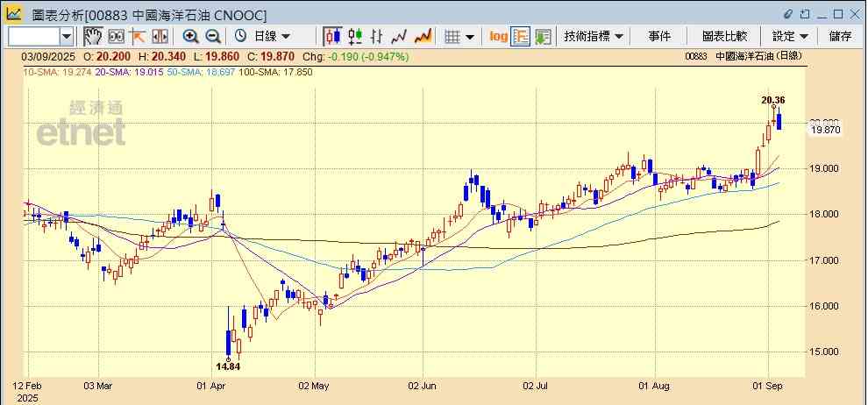Click the clock period icon

pos(241,37)
